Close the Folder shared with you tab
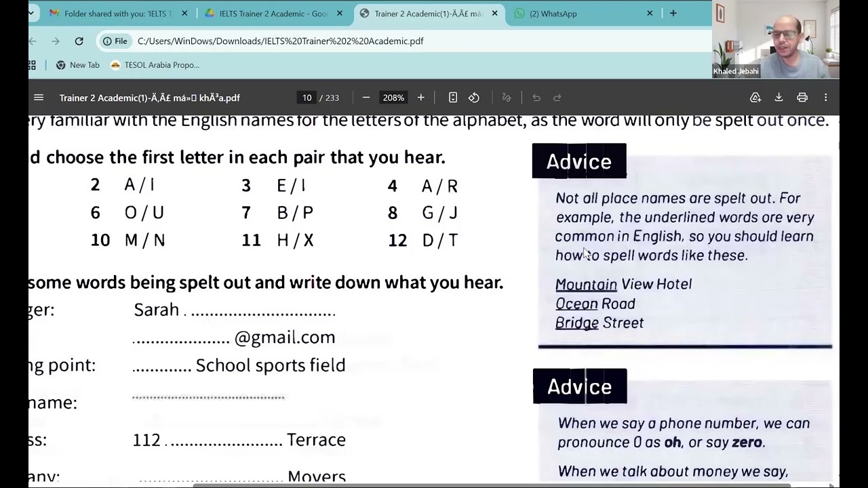868x488 pixels. 184,13
